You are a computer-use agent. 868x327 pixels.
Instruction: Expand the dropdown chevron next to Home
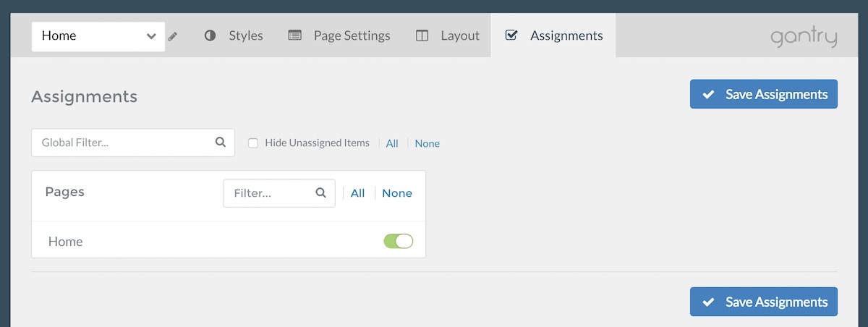(151, 36)
